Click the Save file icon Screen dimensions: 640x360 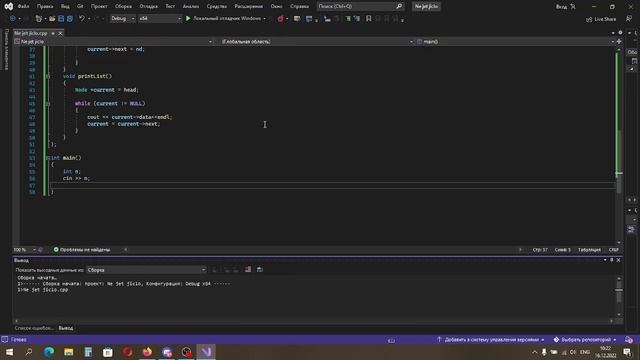tap(61, 18)
